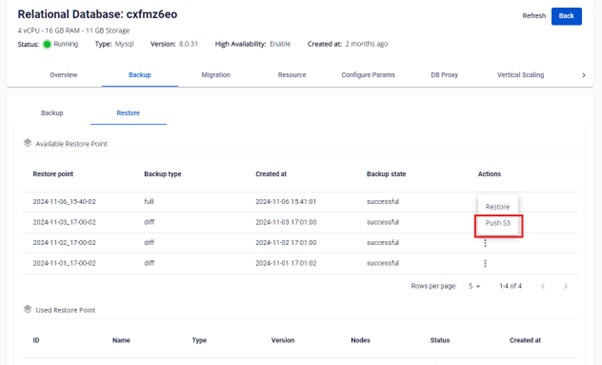The height and width of the screenshot is (365, 602).
Task: Select the Backup sub-tab
Action: tap(52, 113)
